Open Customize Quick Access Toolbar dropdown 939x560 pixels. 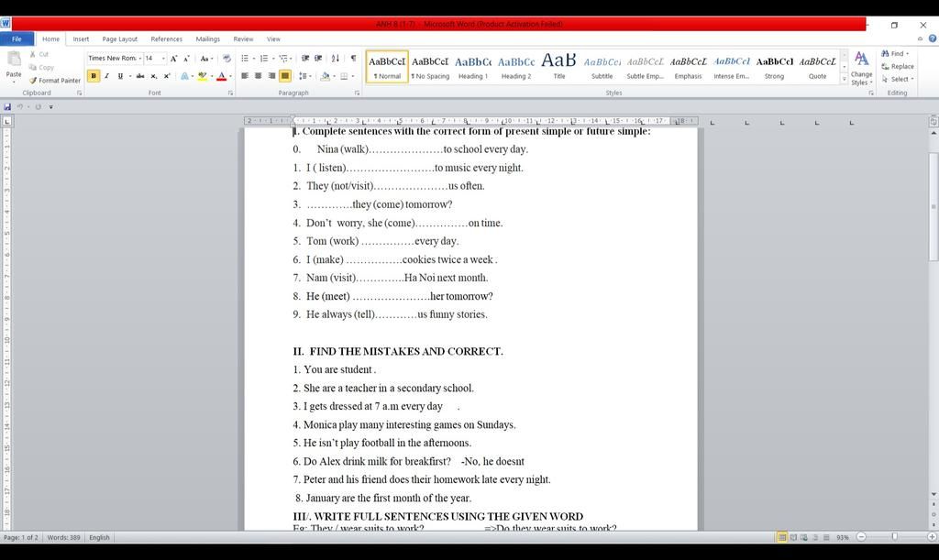[x=51, y=106]
